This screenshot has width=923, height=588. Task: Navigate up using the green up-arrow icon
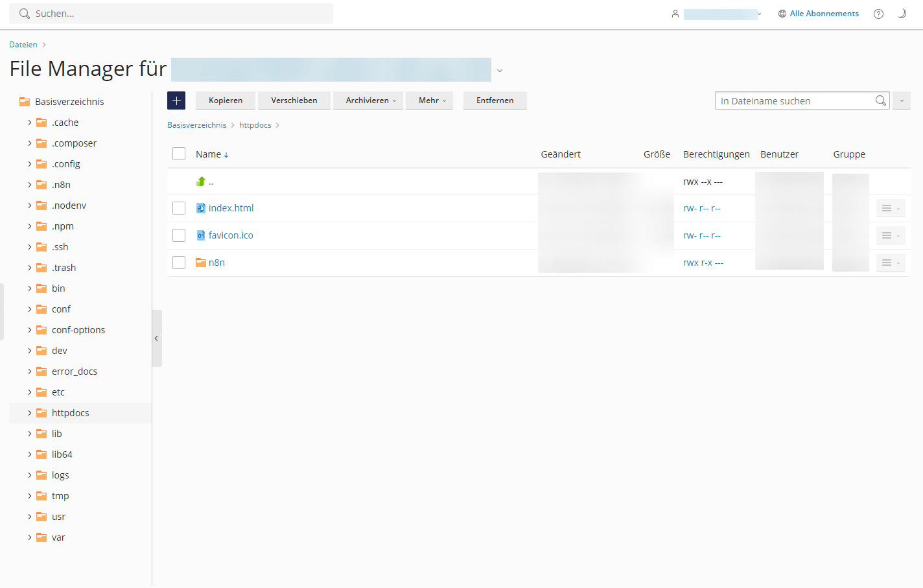pos(202,182)
